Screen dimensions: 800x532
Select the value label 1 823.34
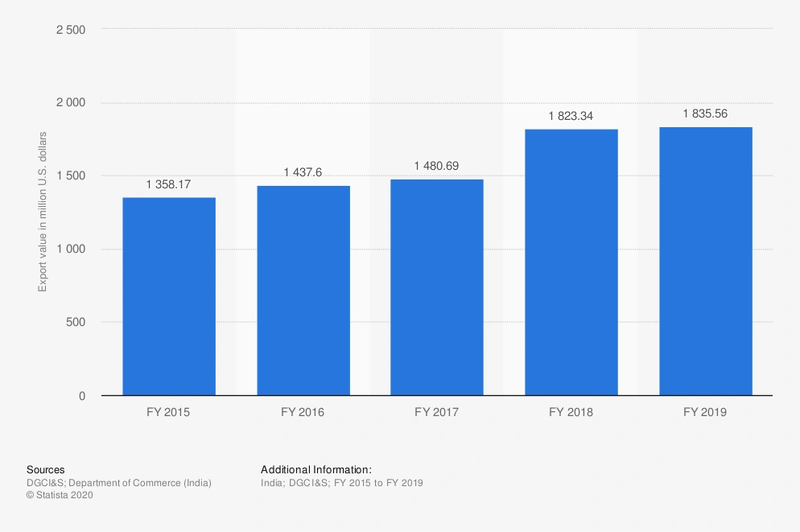(571, 116)
